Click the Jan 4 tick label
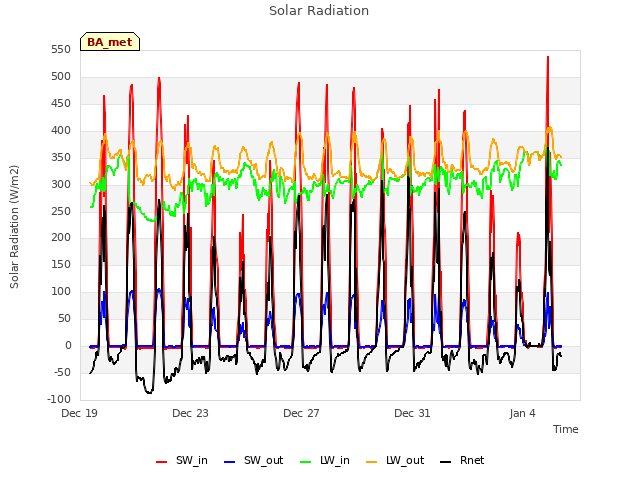640x480 pixels. 522,413
